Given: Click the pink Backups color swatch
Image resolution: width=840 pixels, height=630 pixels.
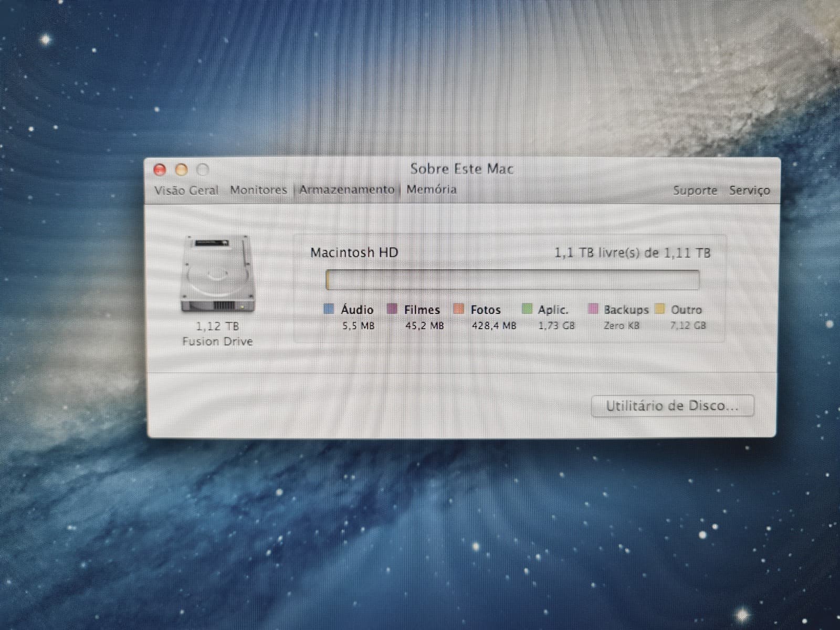Looking at the screenshot, I should [593, 309].
